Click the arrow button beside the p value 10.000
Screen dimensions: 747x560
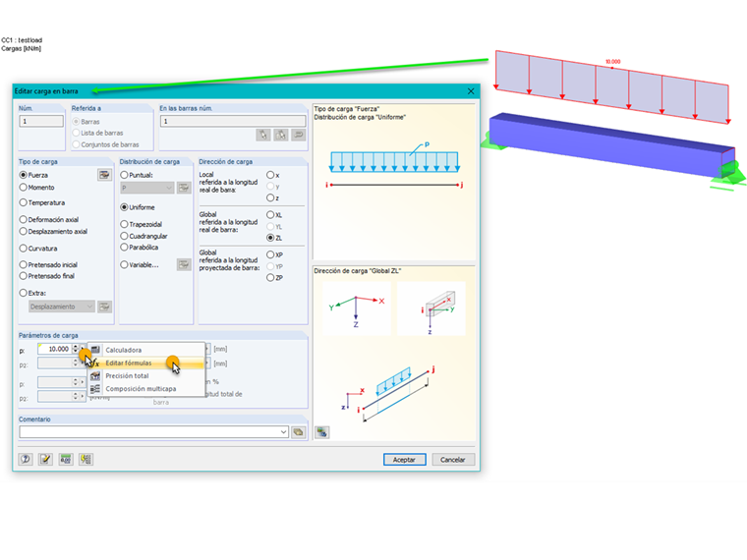coord(83,349)
